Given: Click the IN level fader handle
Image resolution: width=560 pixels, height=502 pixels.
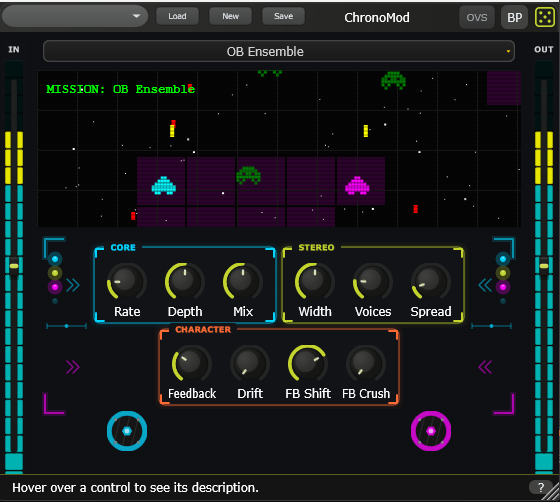Looking at the screenshot, I should point(14,266).
